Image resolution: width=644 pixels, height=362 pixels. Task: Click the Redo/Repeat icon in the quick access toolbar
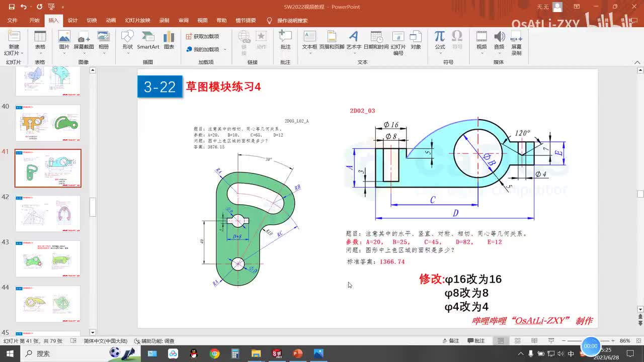click(39, 7)
